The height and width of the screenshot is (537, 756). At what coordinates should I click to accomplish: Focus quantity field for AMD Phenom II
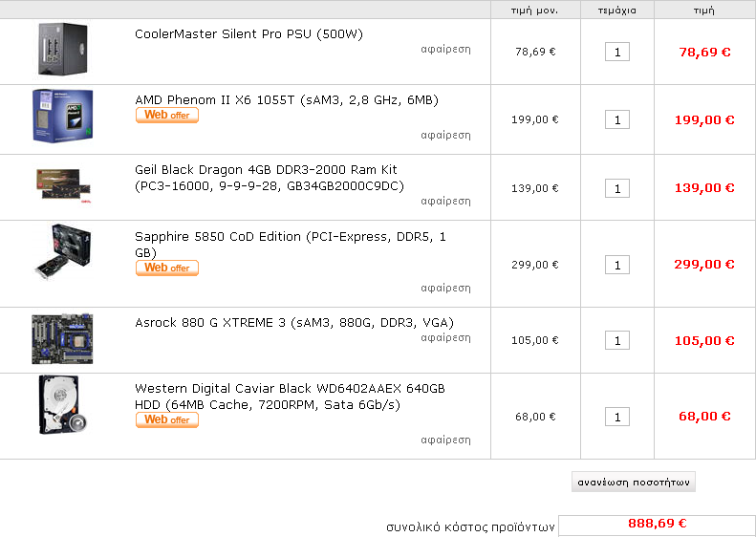click(x=616, y=119)
